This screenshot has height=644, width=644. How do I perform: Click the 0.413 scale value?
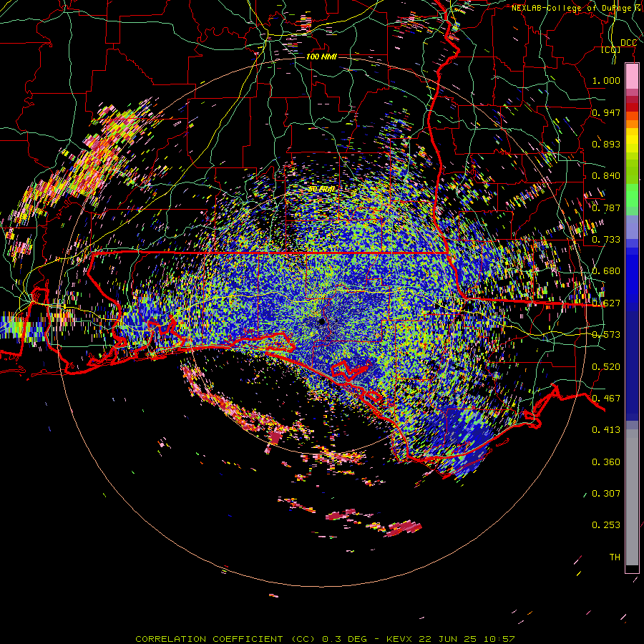[606, 430]
